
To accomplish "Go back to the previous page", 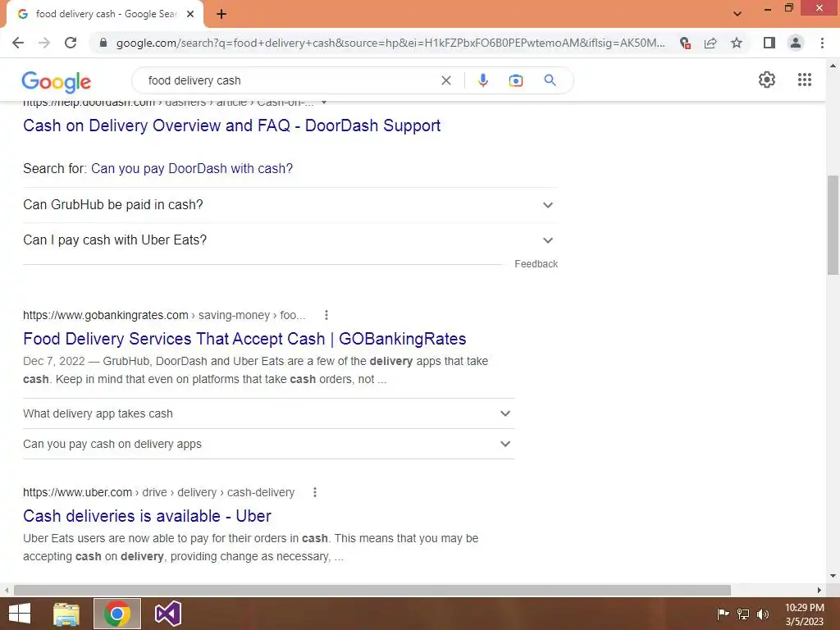I will 18,43.
